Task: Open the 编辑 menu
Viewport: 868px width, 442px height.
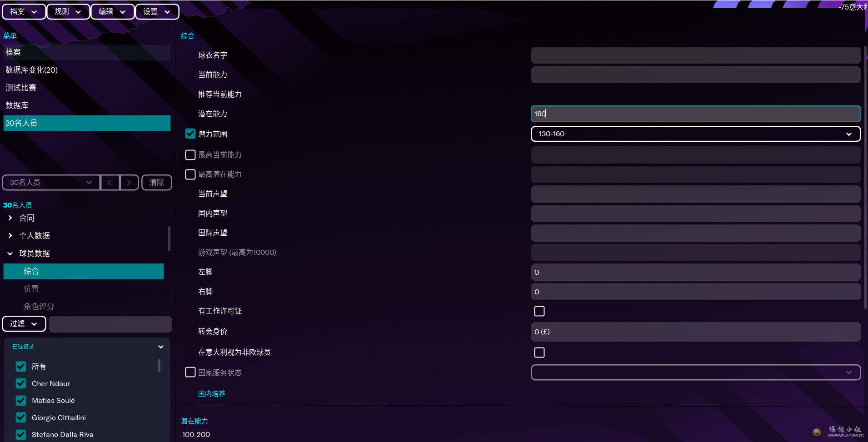Action: [x=112, y=11]
